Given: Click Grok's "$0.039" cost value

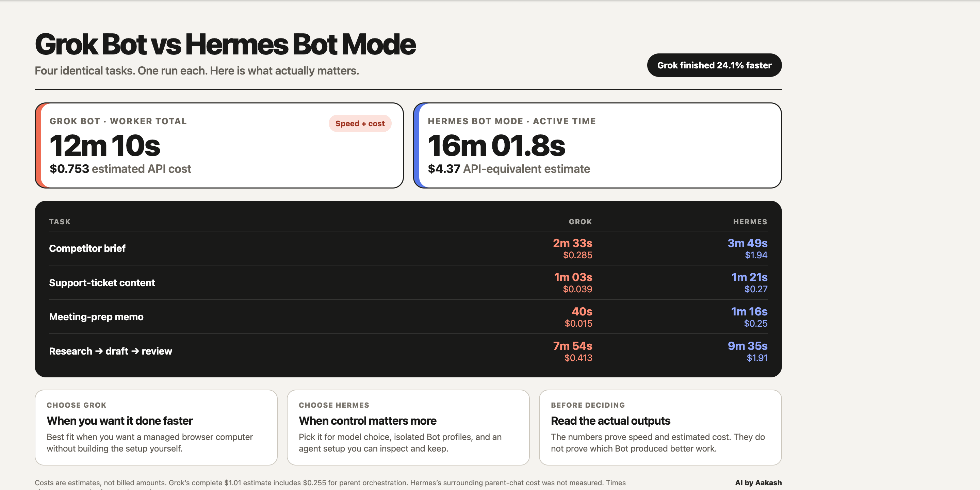Looking at the screenshot, I should pos(577,289).
